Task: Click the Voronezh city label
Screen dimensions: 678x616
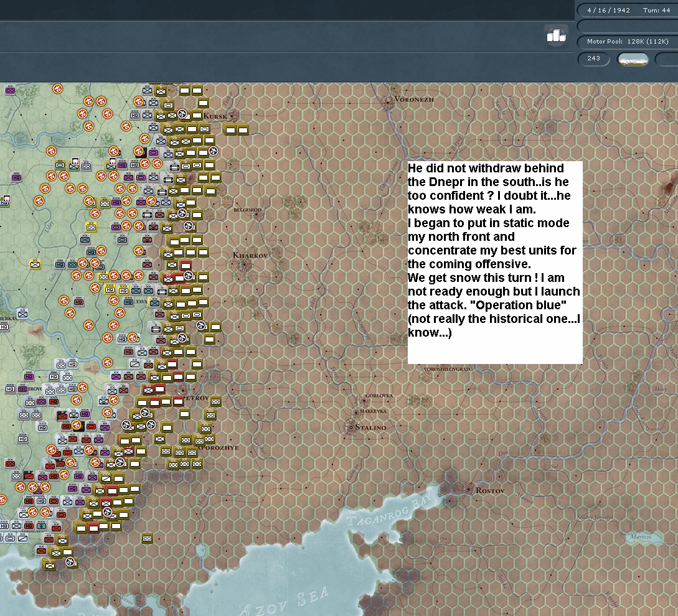Action: coord(414,100)
